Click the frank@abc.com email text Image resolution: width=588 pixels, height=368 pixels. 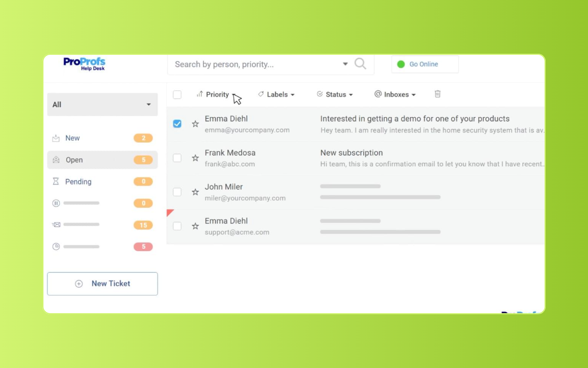pos(230,164)
